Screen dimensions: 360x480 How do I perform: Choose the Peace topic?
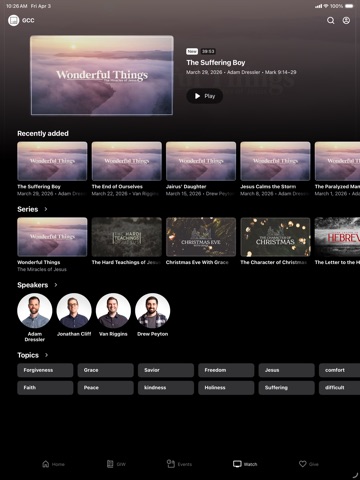click(x=106, y=388)
